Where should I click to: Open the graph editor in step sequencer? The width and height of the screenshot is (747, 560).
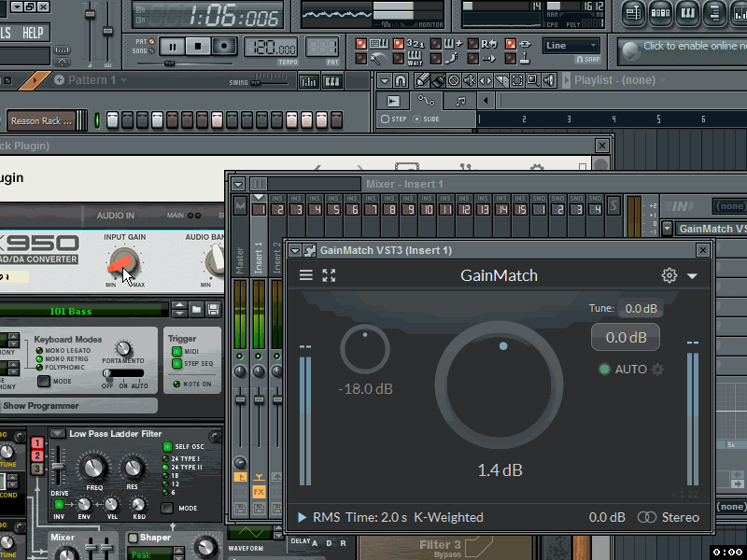tap(309, 82)
